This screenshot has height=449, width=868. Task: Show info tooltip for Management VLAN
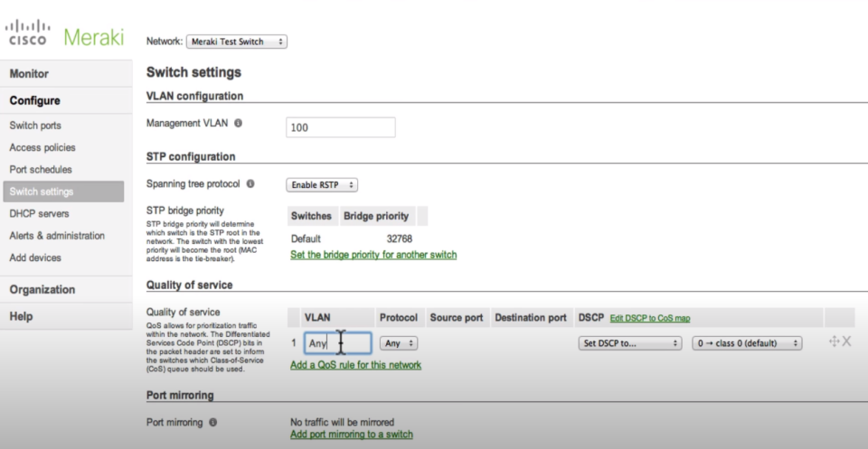point(238,123)
